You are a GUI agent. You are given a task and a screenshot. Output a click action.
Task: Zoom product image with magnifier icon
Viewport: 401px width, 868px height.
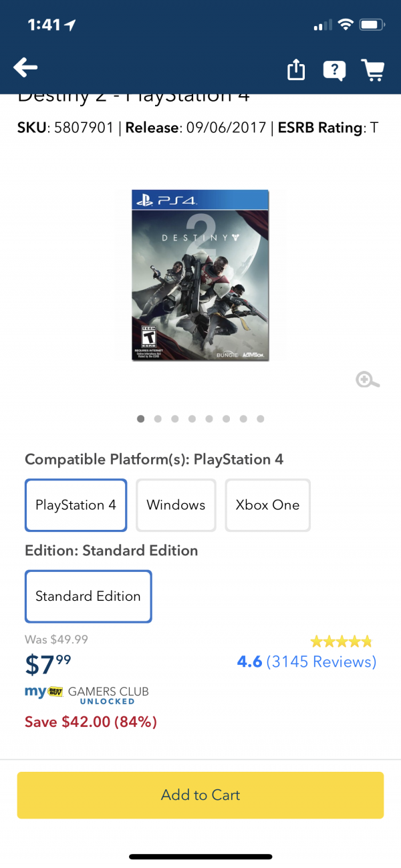(368, 380)
